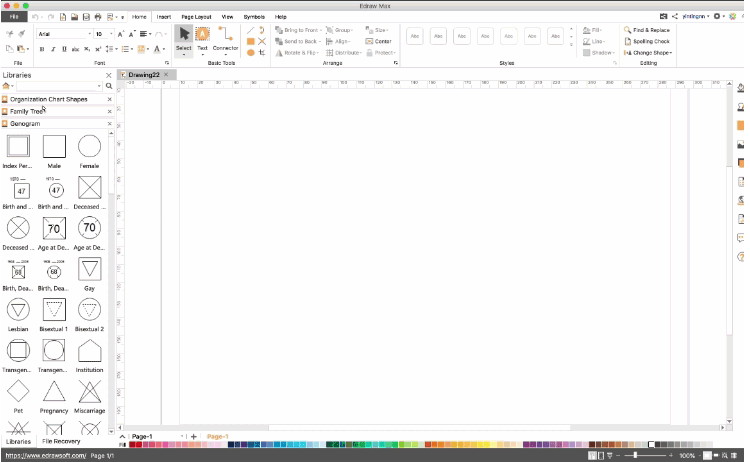Click the canvas horizontal scrollbar
The image size is (750, 462).
pyautogui.click(x=419, y=428)
